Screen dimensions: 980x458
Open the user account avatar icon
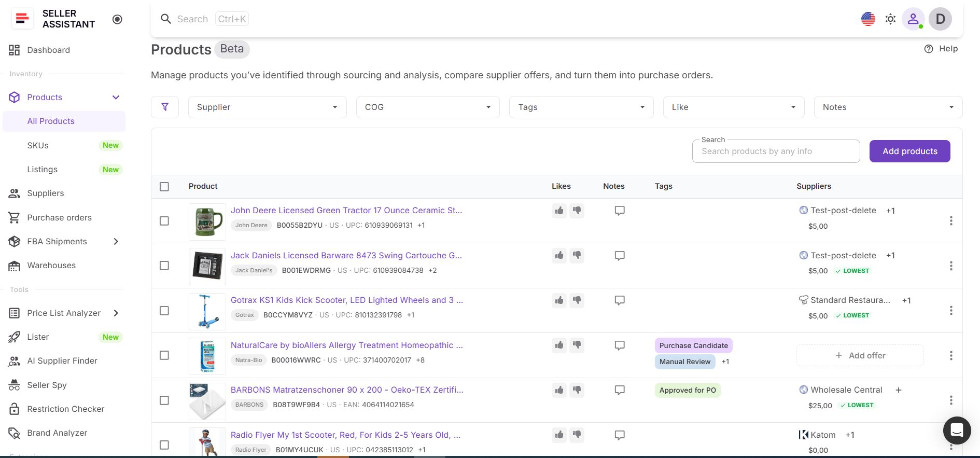tap(913, 19)
